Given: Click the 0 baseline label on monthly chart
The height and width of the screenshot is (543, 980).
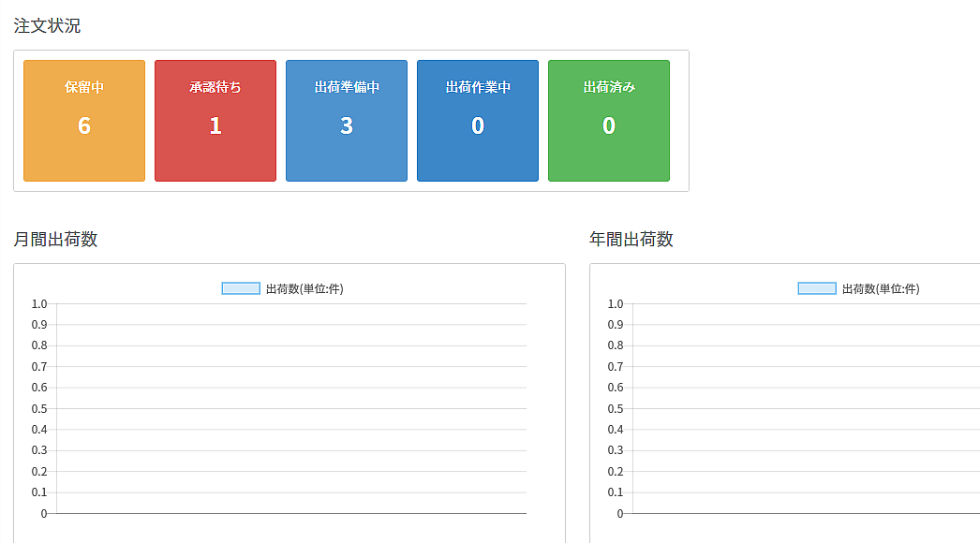Looking at the screenshot, I should (43, 514).
